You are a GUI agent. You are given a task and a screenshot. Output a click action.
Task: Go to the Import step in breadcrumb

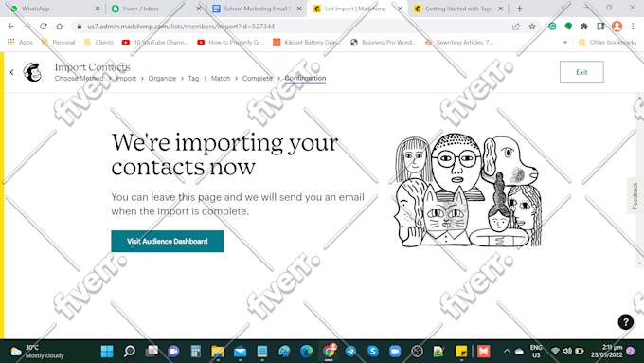click(126, 78)
